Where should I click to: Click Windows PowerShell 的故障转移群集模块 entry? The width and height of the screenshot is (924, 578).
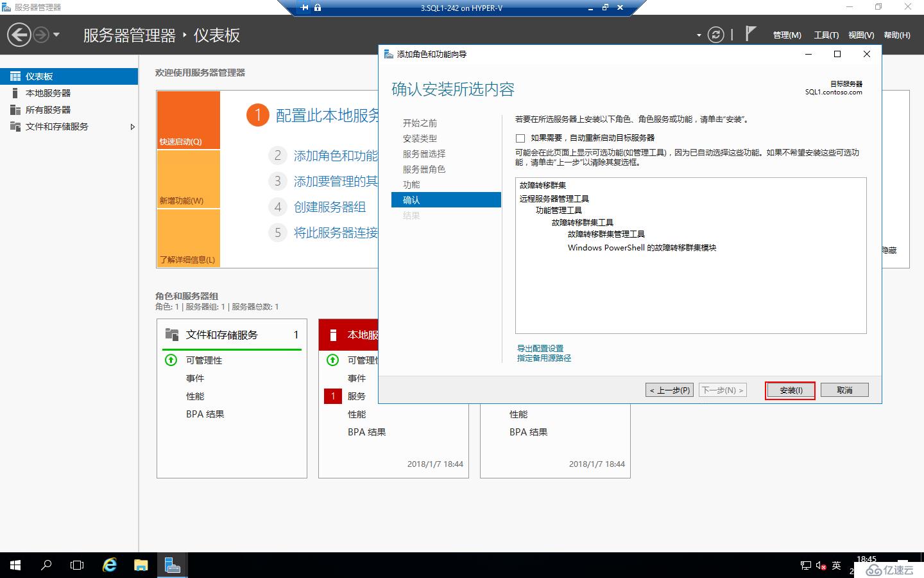pos(642,247)
